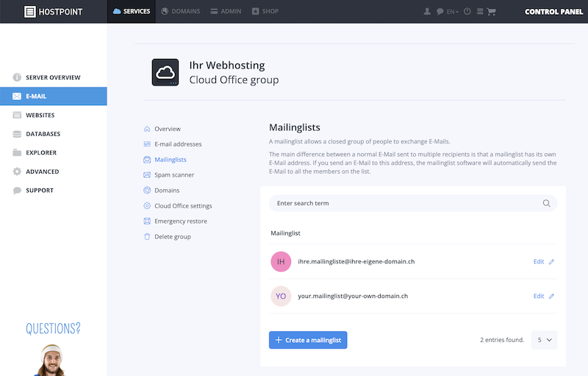
Task: Click the Databases cylinder icon
Action: tap(17, 134)
